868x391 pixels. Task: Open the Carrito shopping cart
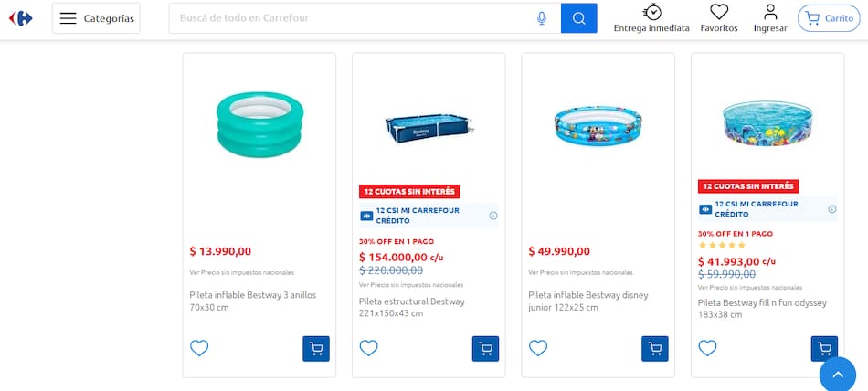pos(829,18)
